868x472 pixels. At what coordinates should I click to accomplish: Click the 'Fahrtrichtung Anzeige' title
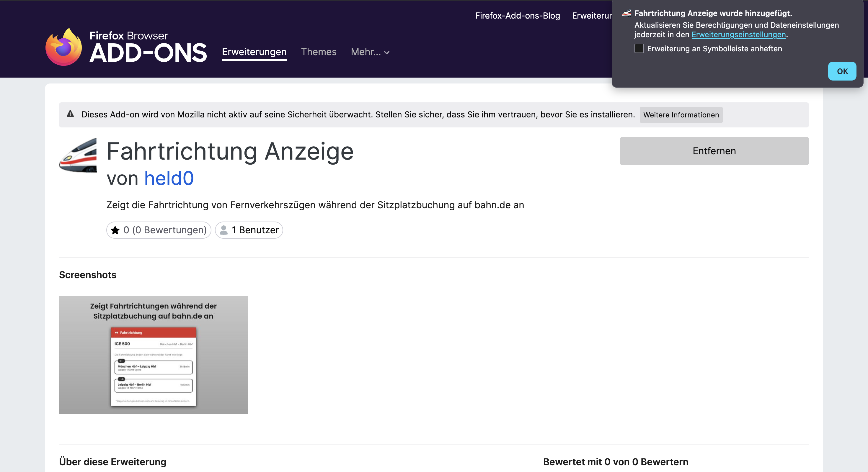(x=230, y=151)
